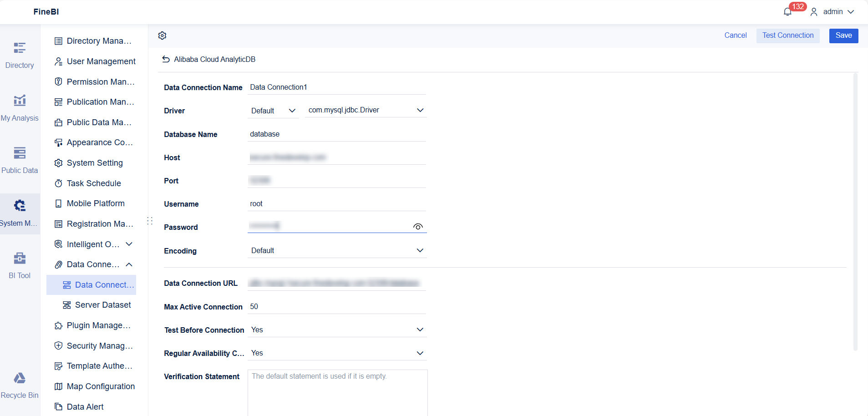868x416 pixels.
Task: Expand the Intelligent O&M menu
Action: tap(129, 244)
